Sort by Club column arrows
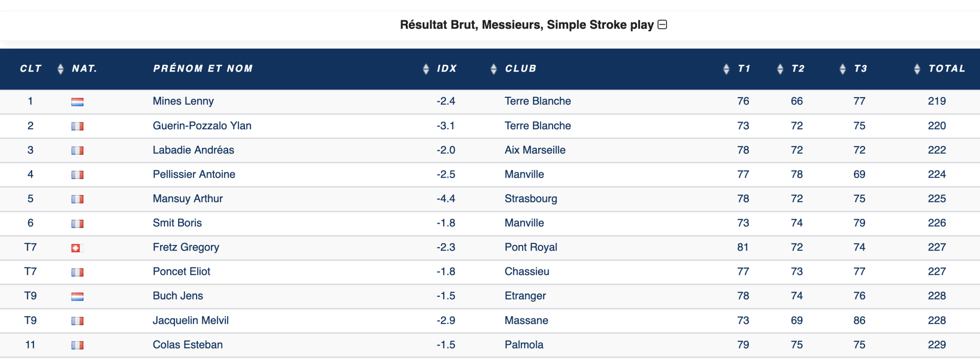Image resolution: width=980 pixels, height=361 pixels. tap(726, 69)
